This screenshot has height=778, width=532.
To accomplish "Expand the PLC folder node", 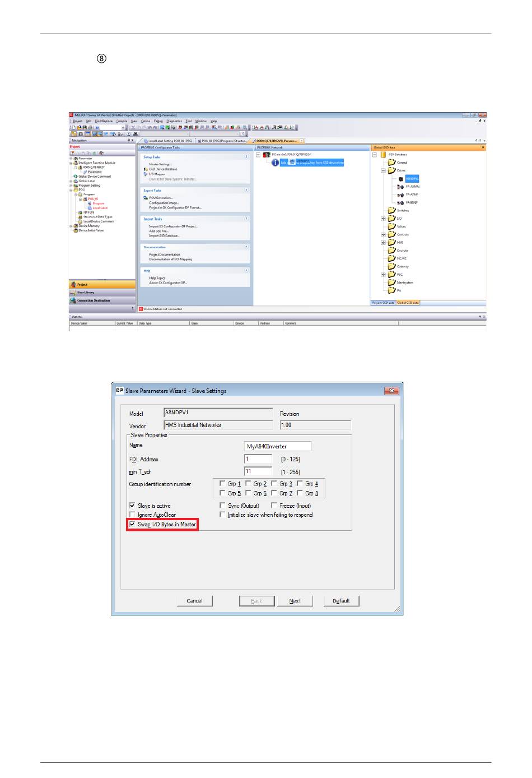I will 383,275.
